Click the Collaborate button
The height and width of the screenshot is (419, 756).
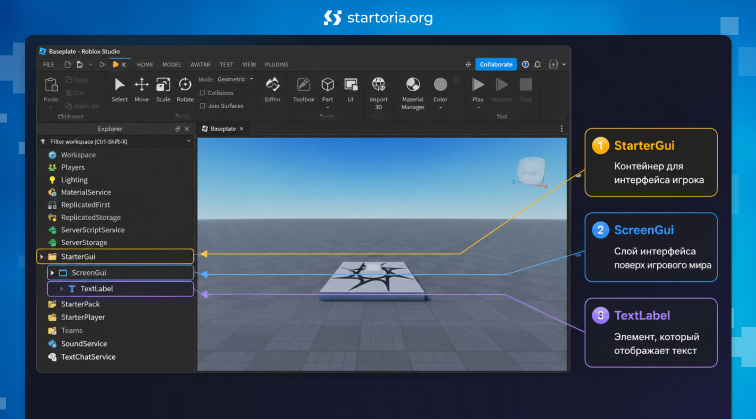click(x=496, y=64)
